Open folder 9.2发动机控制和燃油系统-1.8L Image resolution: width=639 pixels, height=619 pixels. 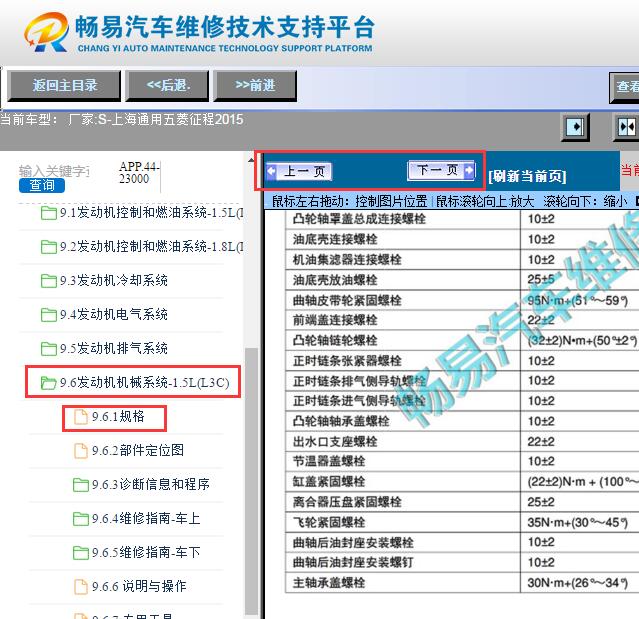(x=143, y=247)
